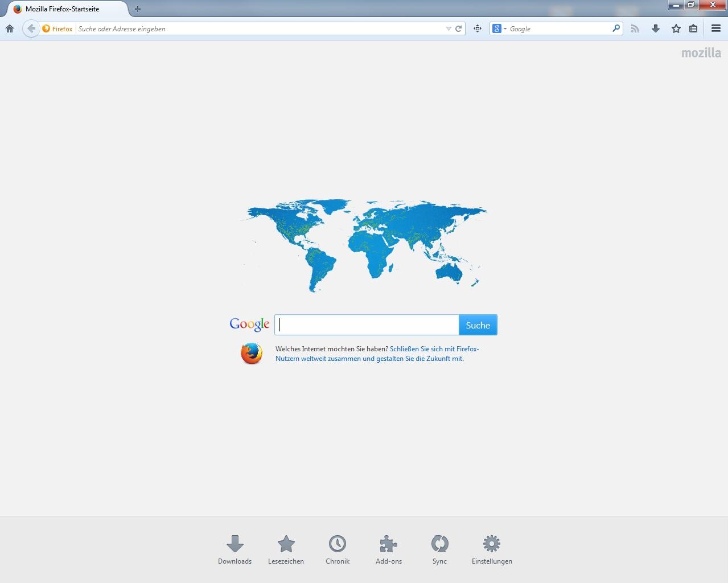Open the address bar history dropdown arrow
728x583 pixels.
point(449,28)
